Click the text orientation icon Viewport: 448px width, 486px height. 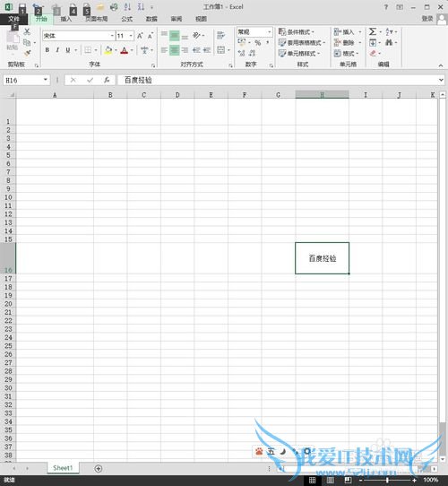[196, 35]
